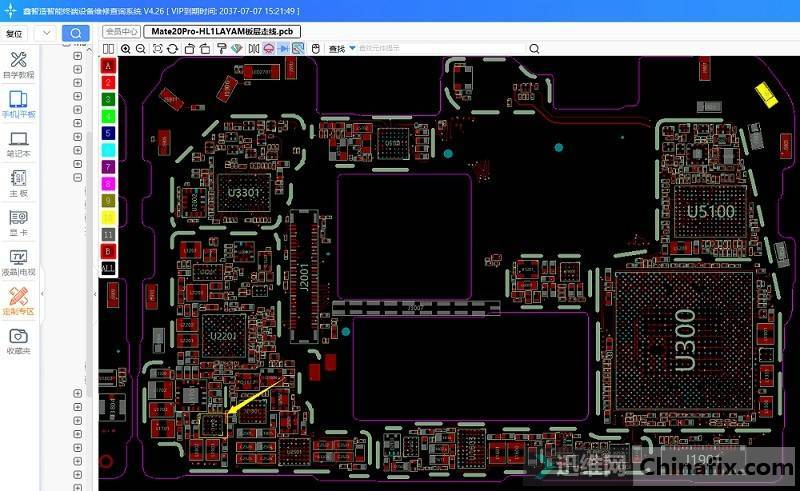Open the 查找 search type dropdown arrow
Image resolution: width=800 pixels, height=491 pixels.
[x=352, y=48]
